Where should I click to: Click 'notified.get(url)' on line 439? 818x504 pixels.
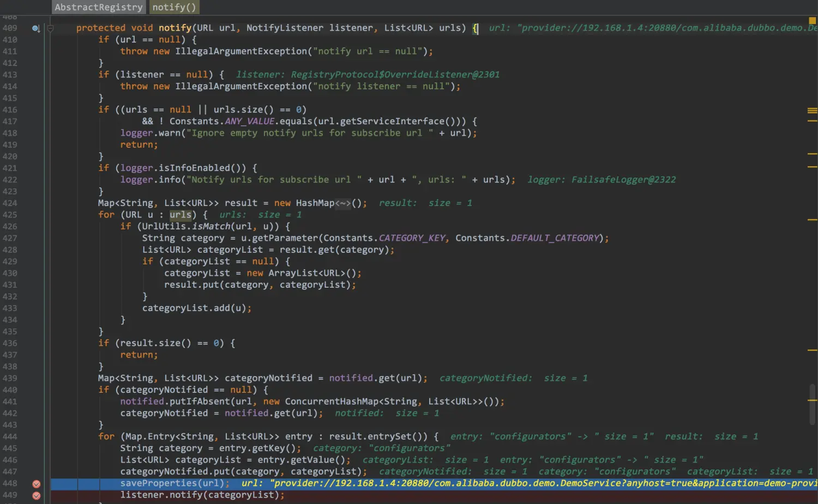pos(376,378)
